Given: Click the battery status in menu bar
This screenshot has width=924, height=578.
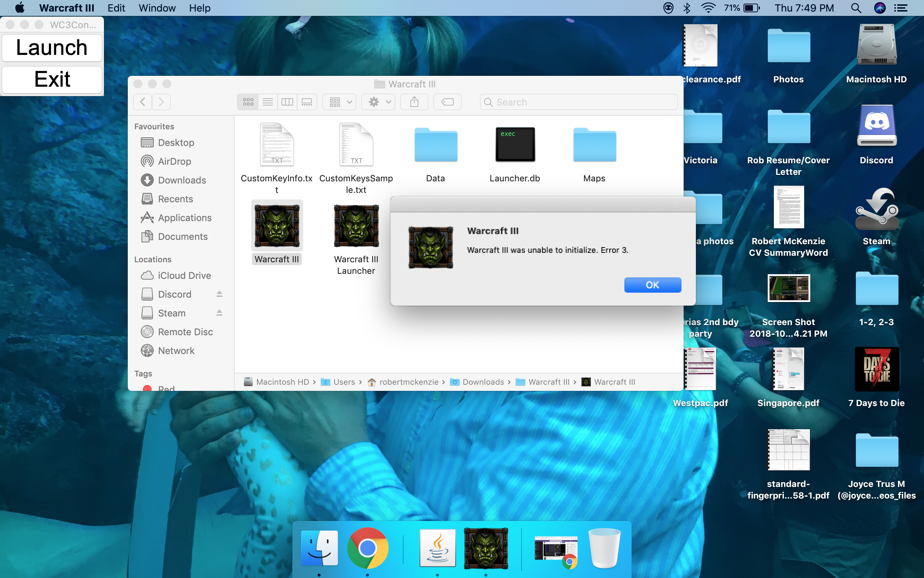Looking at the screenshot, I should tap(742, 8).
